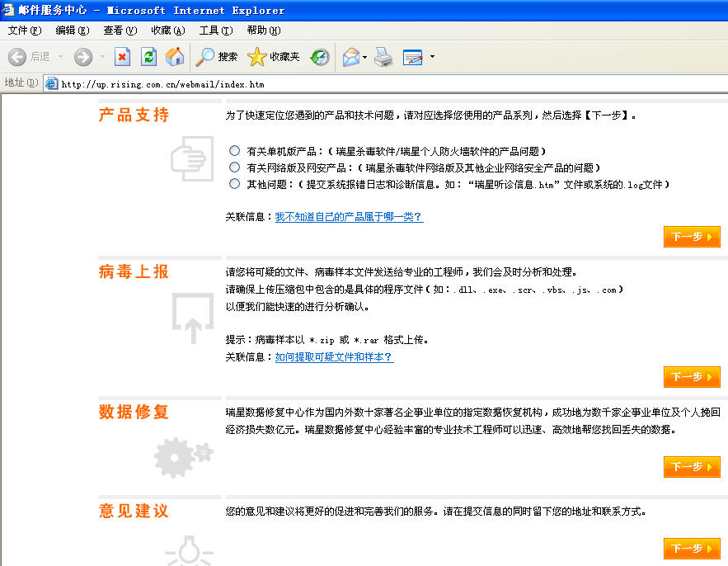Screen dimensions: 728x566
Task: Select the 有关网络版及网安产品 radio option
Action: click(235, 167)
